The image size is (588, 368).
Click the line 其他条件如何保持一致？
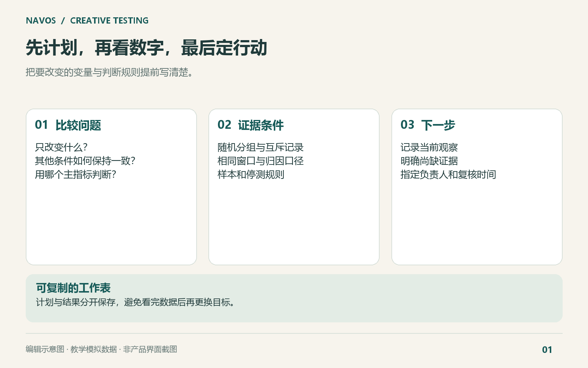85,161
